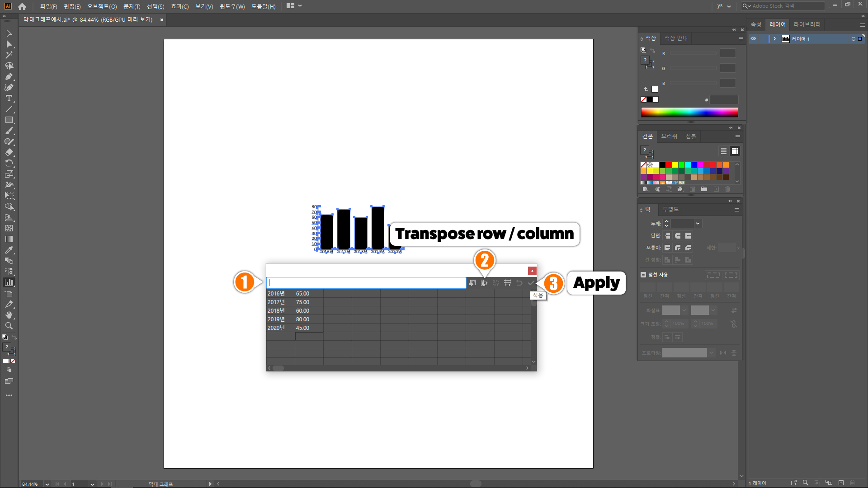This screenshot has height=488, width=868.
Task: Select the Type tool
Action: [9, 98]
